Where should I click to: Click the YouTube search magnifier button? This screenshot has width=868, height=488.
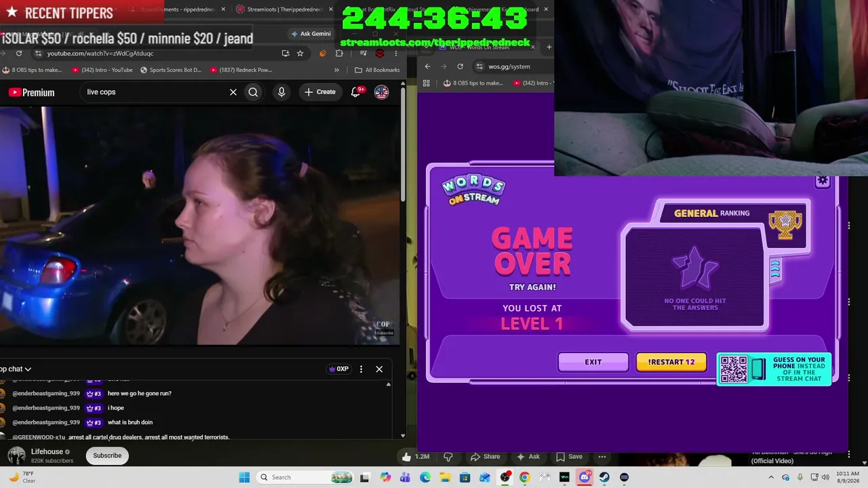pos(253,92)
